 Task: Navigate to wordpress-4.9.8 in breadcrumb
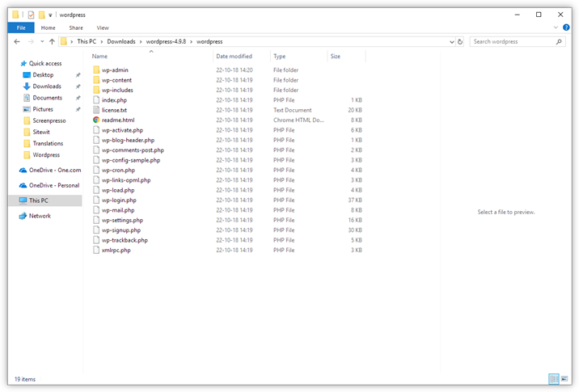(166, 42)
